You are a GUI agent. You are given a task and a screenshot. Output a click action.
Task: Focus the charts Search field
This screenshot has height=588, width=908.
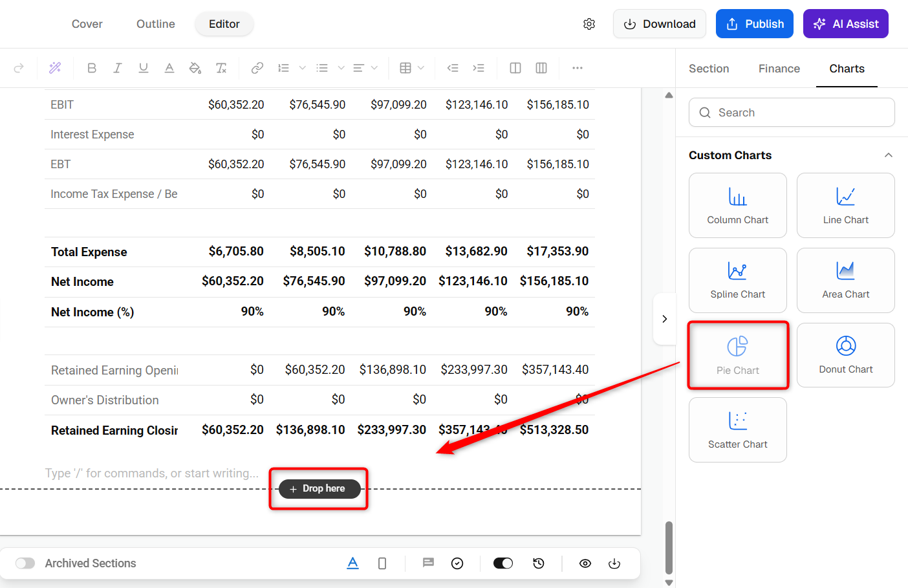(792, 113)
